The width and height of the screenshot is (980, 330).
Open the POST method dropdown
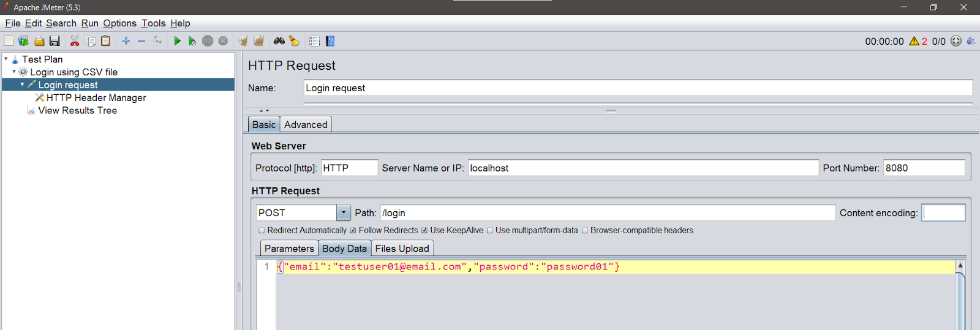pyautogui.click(x=343, y=212)
